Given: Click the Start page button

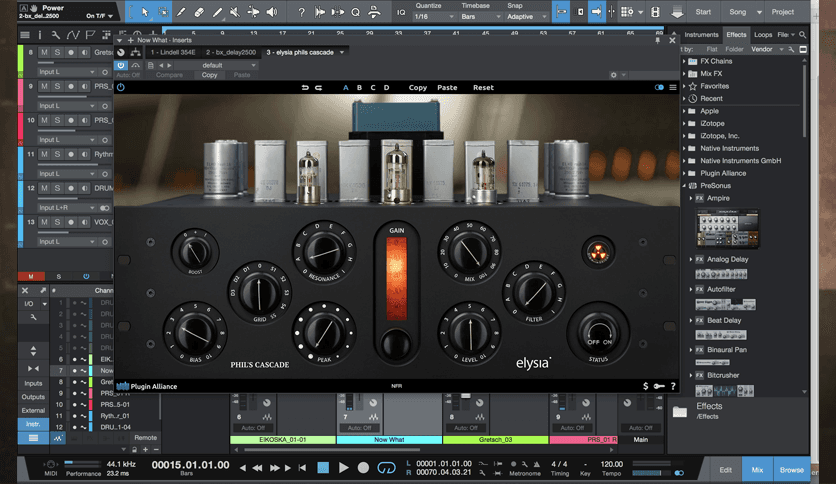Looking at the screenshot, I should (x=703, y=12).
